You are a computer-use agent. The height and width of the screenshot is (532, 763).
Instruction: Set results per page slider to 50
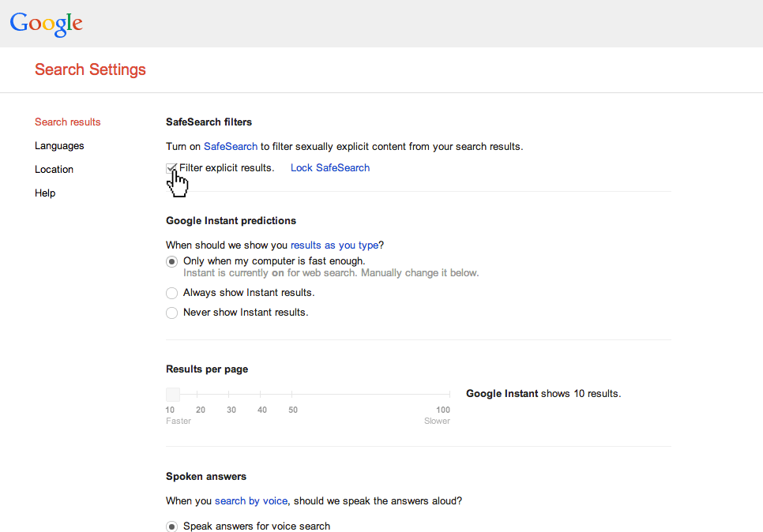(x=292, y=394)
